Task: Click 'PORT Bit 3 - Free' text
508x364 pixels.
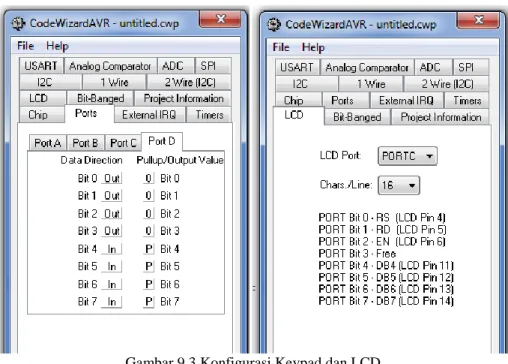Action: (357, 254)
